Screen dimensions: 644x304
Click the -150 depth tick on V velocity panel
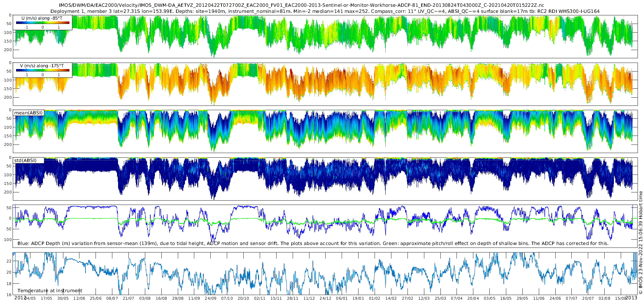tap(8, 89)
